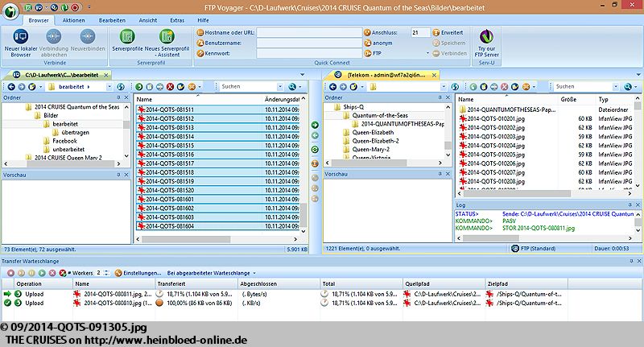Launch Neues Serverprofil Assistent
Image resolution: width=644 pixels, height=347 pixels.
tap(167, 43)
